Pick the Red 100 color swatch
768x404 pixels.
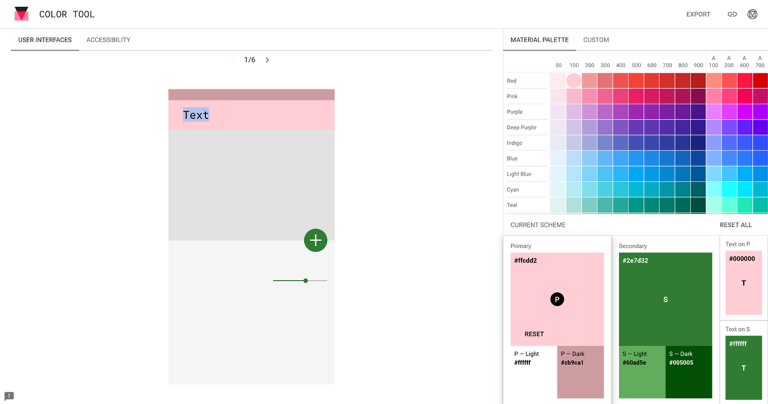(x=574, y=81)
